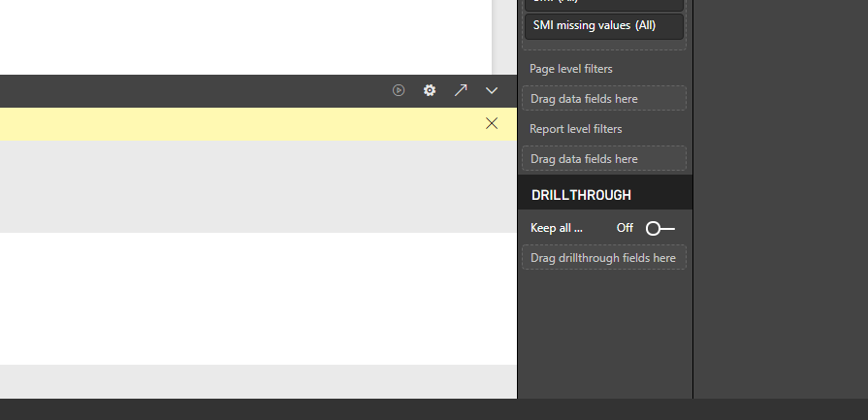
Task: Click the DRILLTHROUGH section header
Action: 605,195
